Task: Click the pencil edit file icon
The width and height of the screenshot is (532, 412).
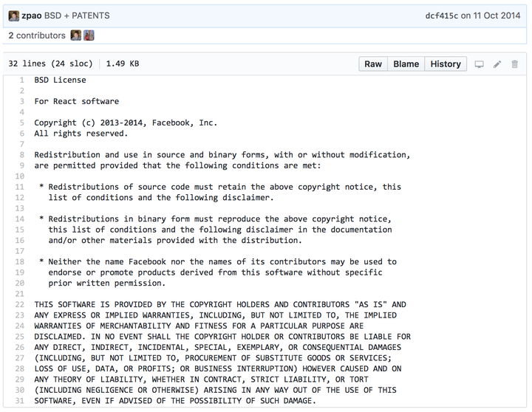Action: point(497,64)
